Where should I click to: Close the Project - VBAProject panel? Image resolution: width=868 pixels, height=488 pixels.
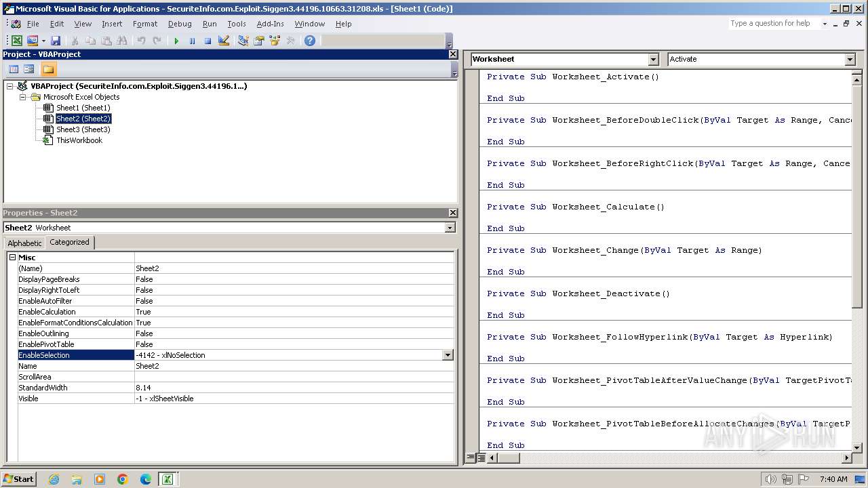[453, 54]
